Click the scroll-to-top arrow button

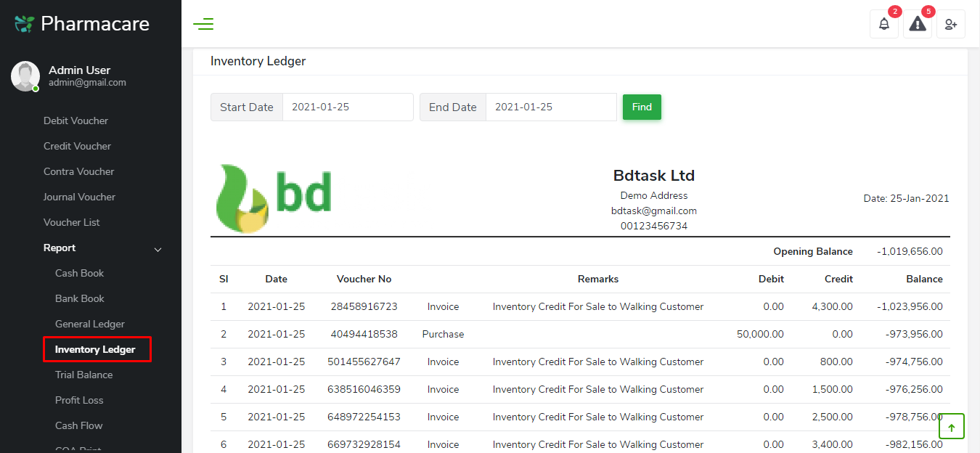[952, 426]
